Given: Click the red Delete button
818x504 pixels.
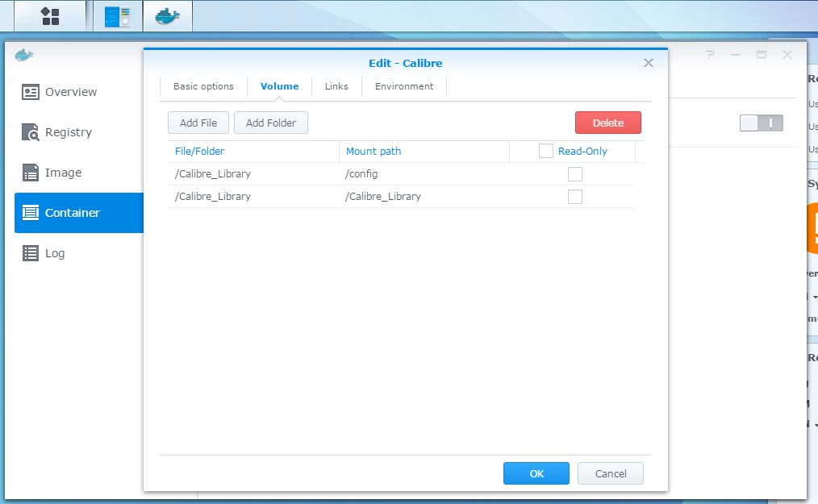Looking at the screenshot, I should tap(608, 123).
